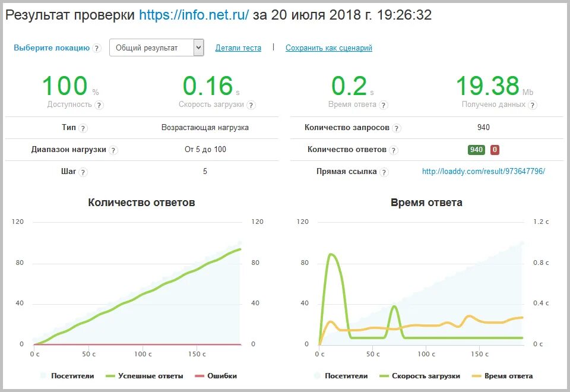Image resolution: width=570 pixels, height=392 pixels.
Task: Click the green 940 responses badge
Action: [476, 149]
